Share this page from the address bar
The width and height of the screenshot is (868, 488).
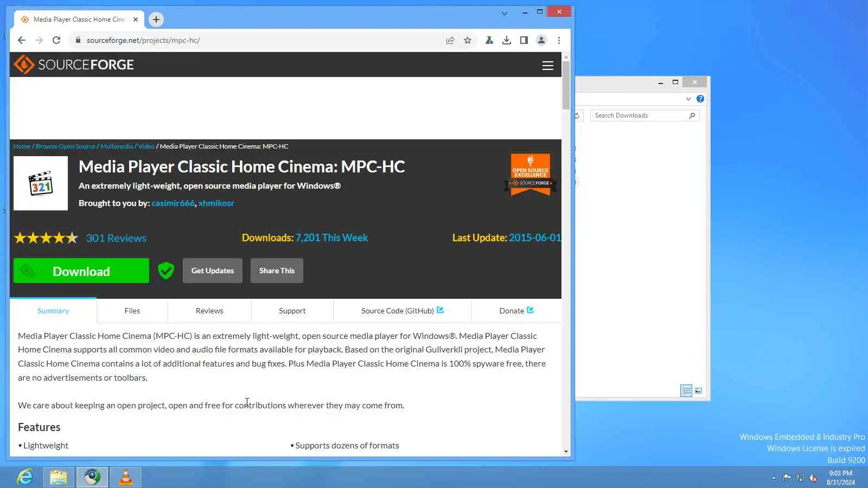(x=450, y=40)
